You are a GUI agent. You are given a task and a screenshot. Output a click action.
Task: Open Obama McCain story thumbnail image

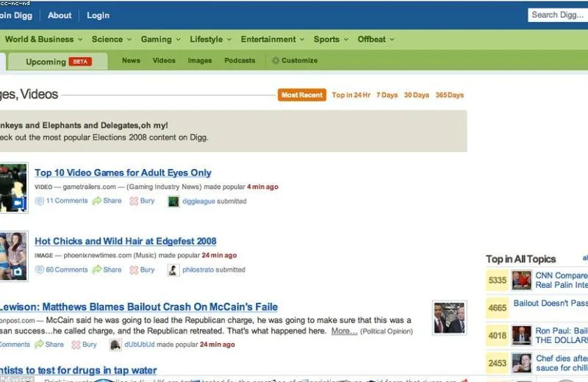pos(449,317)
